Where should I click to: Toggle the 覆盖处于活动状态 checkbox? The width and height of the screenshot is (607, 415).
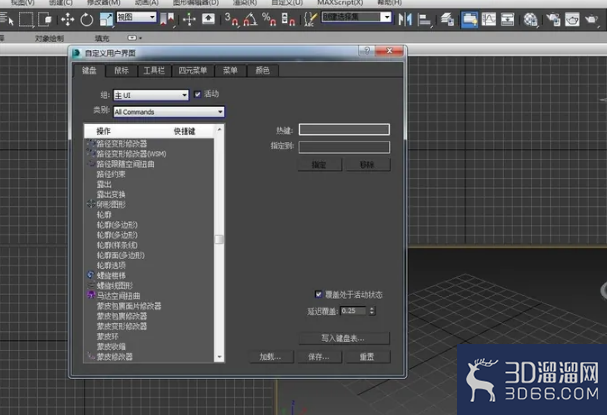(319, 295)
